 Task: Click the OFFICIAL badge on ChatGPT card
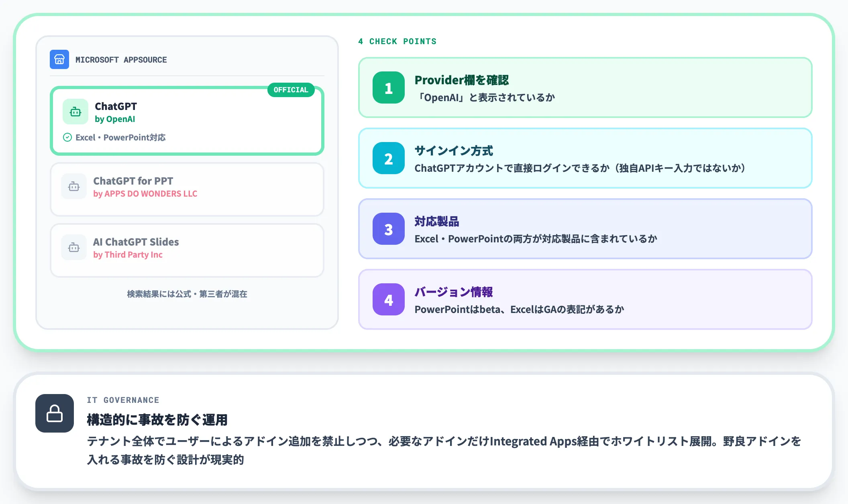pos(291,89)
